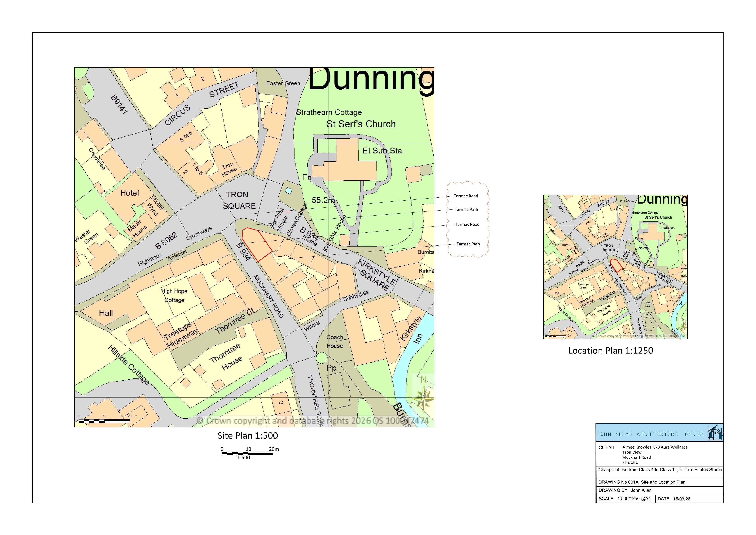The width and height of the screenshot is (756, 535).
Task: Click 'Shuttle Wynd' label on the Site Plan
Action: [x=155, y=205]
